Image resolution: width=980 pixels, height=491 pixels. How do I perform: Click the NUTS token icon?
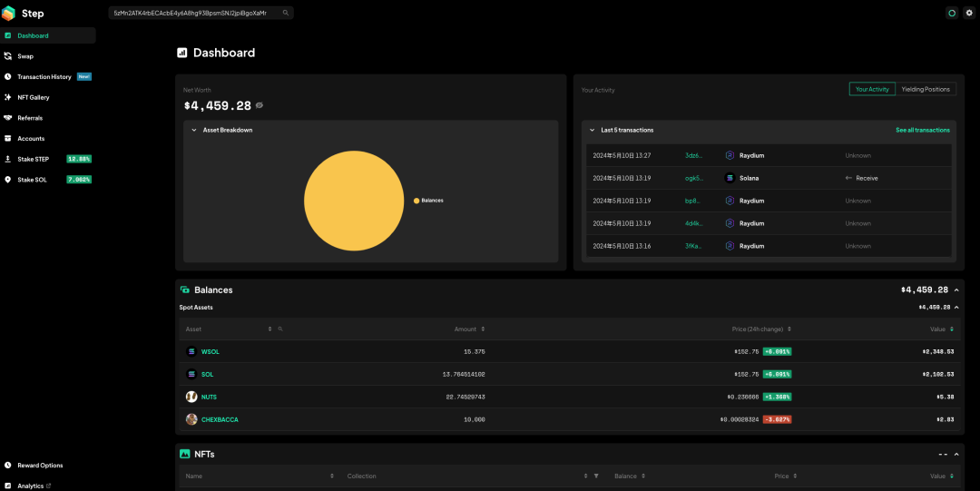click(191, 397)
